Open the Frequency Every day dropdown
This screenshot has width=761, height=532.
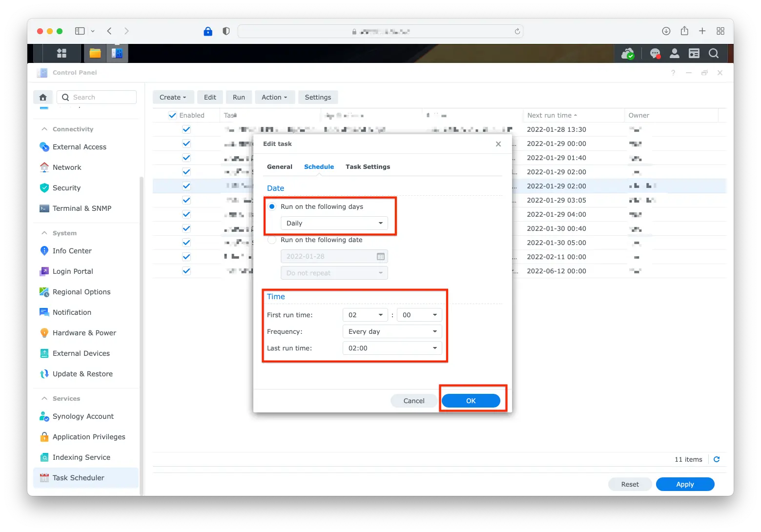tap(392, 331)
